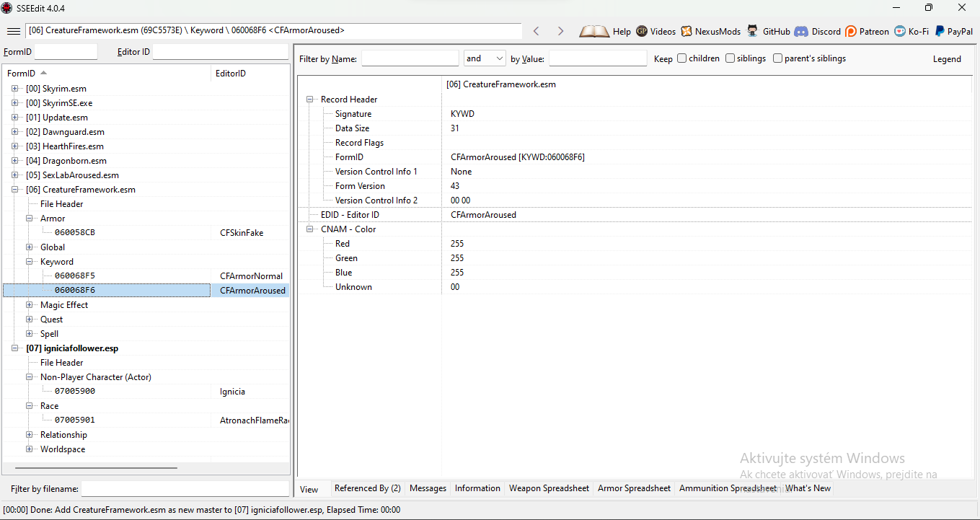Click the Filter by filename field
980x520 pixels.
185,489
